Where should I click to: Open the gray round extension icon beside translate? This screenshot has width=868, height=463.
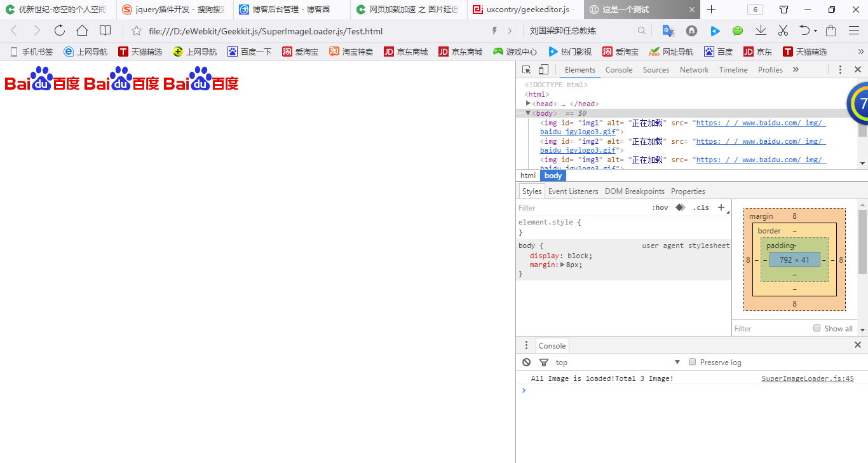(691, 31)
